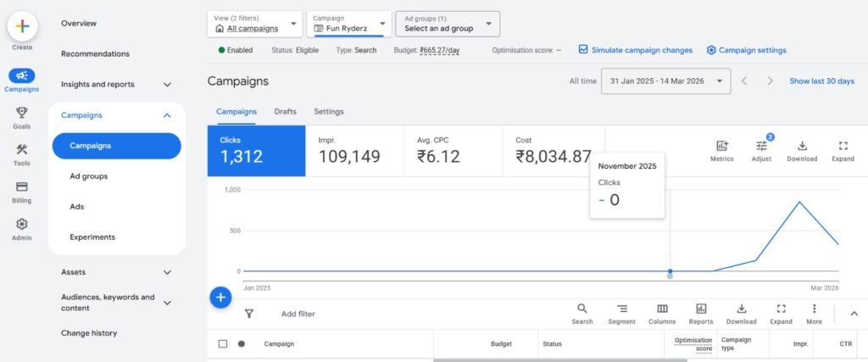Sort by the Status column header
Viewport: 868px width, 362px height.
[x=552, y=343]
